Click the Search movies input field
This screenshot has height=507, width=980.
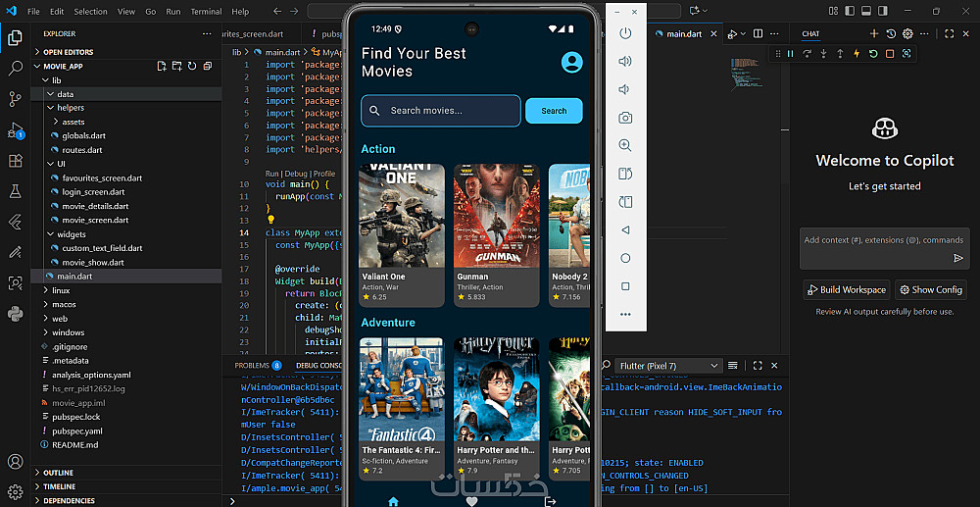[x=441, y=111]
